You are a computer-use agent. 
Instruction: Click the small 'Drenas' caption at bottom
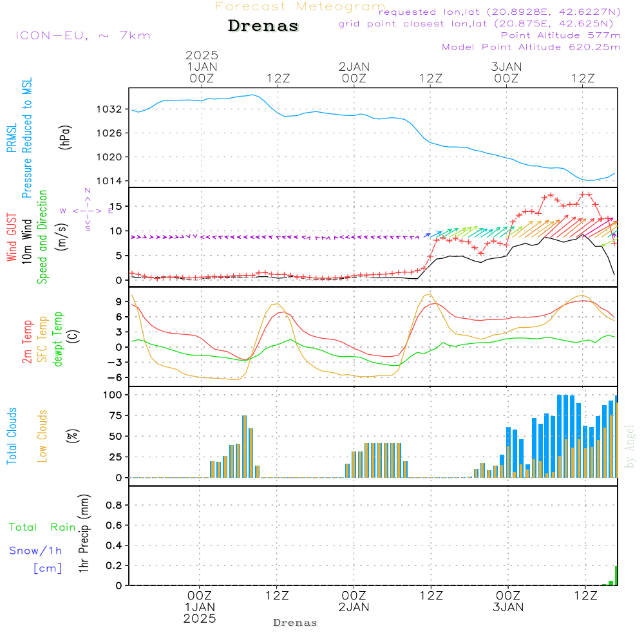pos(296,623)
